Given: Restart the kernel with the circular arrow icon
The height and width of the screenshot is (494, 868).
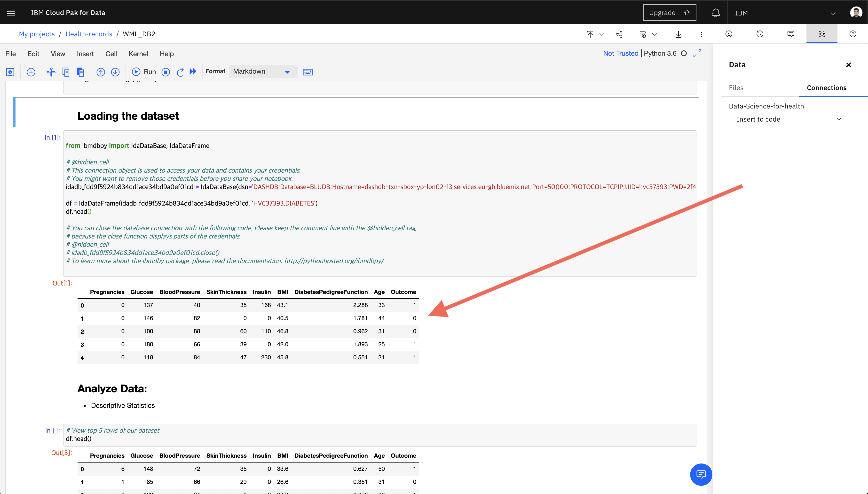Looking at the screenshot, I should point(180,72).
